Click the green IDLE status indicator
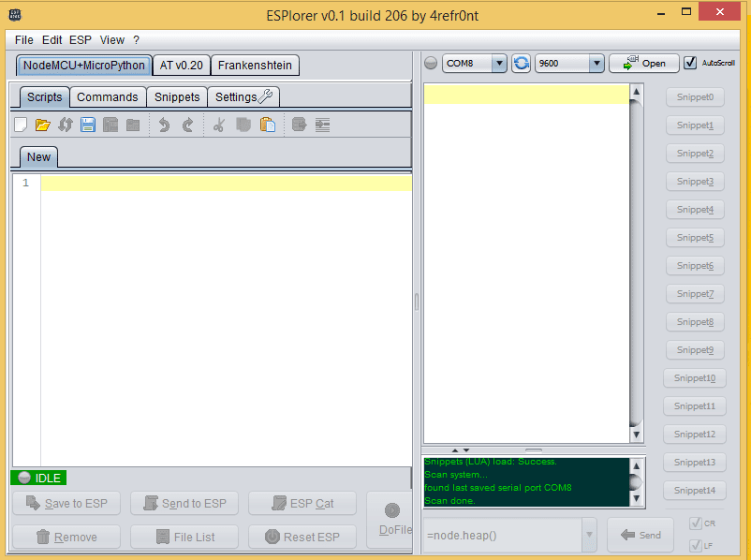This screenshot has width=751, height=560. click(x=37, y=478)
